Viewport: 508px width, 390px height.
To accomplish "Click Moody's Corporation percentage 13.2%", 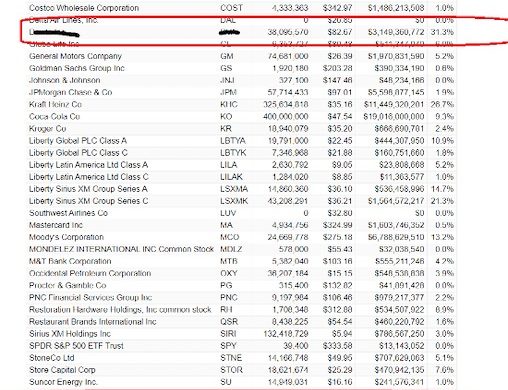I will tap(442, 237).
